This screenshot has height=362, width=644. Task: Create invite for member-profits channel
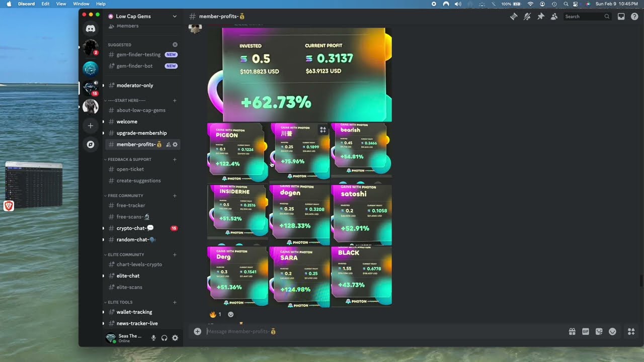coord(169,145)
